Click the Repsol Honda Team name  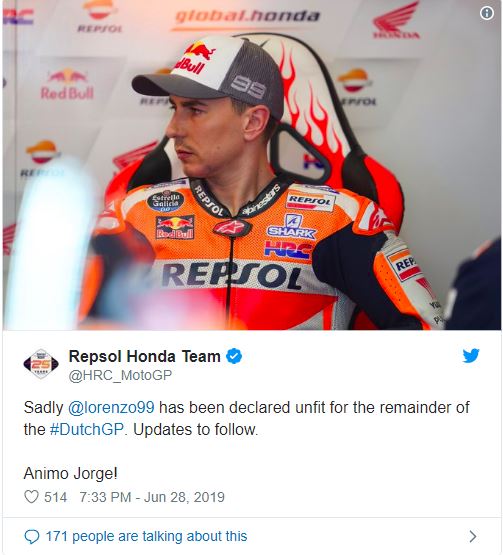pos(144,356)
